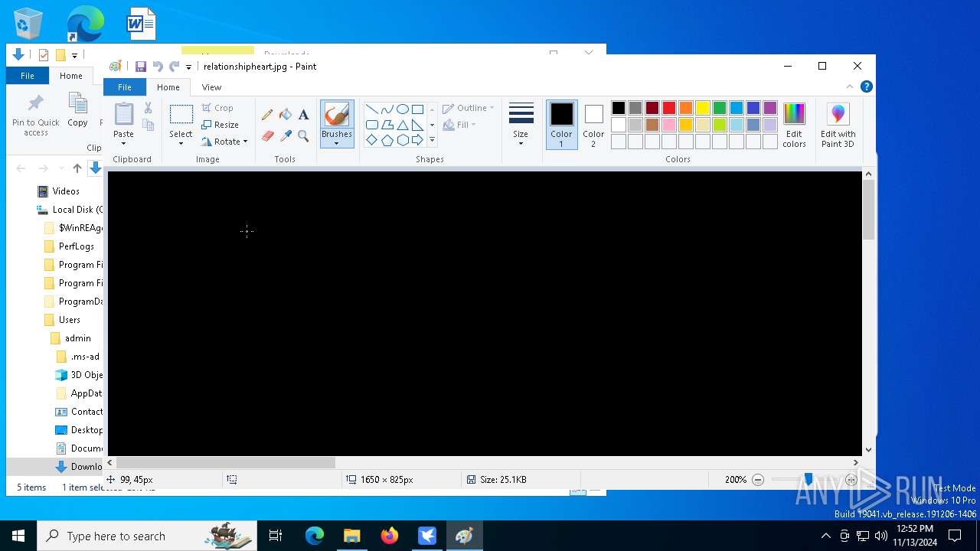Click Edit colors button

(794, 125)
